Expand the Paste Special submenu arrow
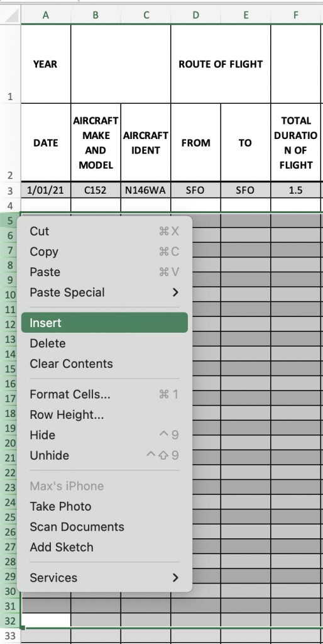Screen dimensions: 323x644 click(175, 292)
